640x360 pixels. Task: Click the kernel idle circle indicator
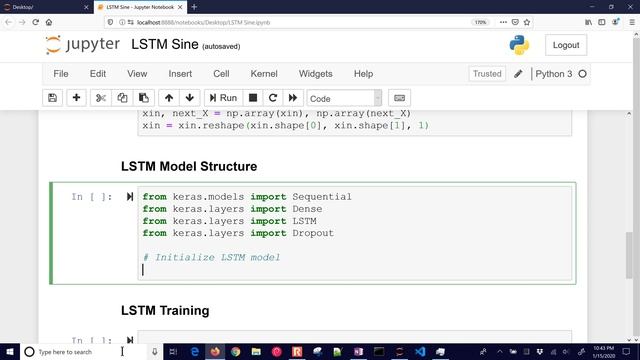click(x=582, y=74)
